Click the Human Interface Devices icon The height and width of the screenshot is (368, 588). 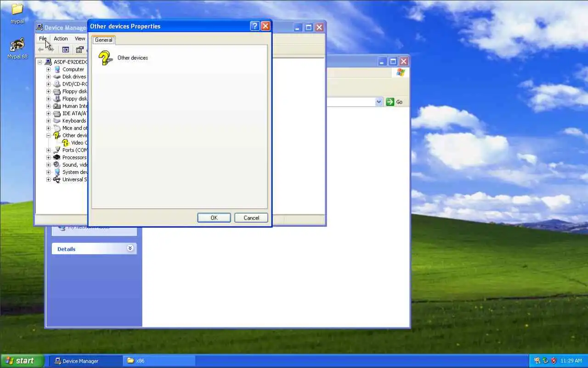coord(57,106)
